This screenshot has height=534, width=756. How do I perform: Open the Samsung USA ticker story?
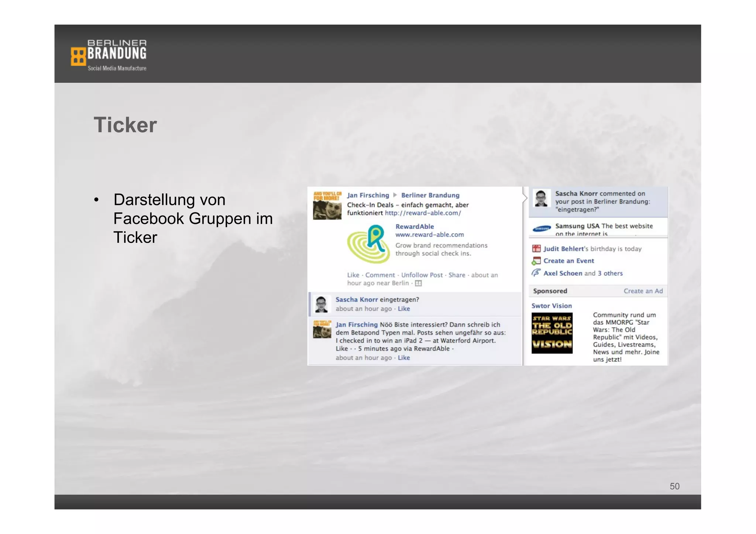598,227
